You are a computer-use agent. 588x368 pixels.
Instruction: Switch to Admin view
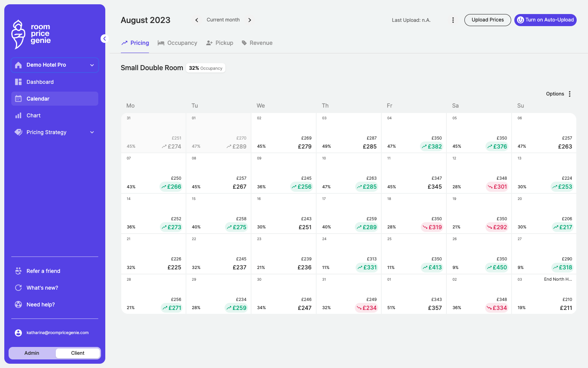[32, 353]
